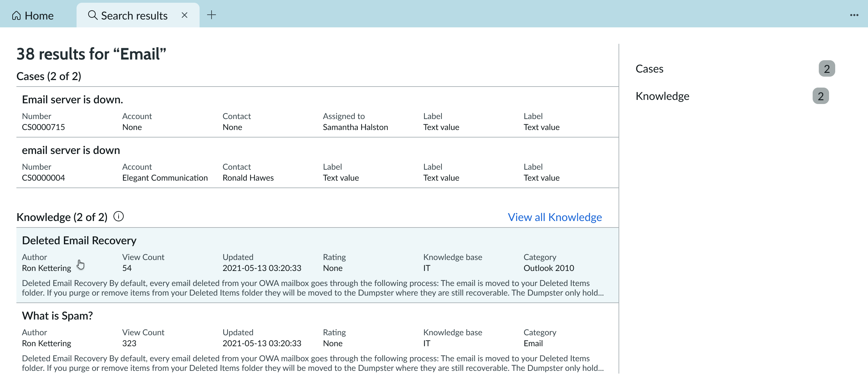The width and height of the screenshot is (868, 377).
Task: Click 'Ron Kettering' author of Deleted Email Recovery
Action: click(x=46, y=268)
